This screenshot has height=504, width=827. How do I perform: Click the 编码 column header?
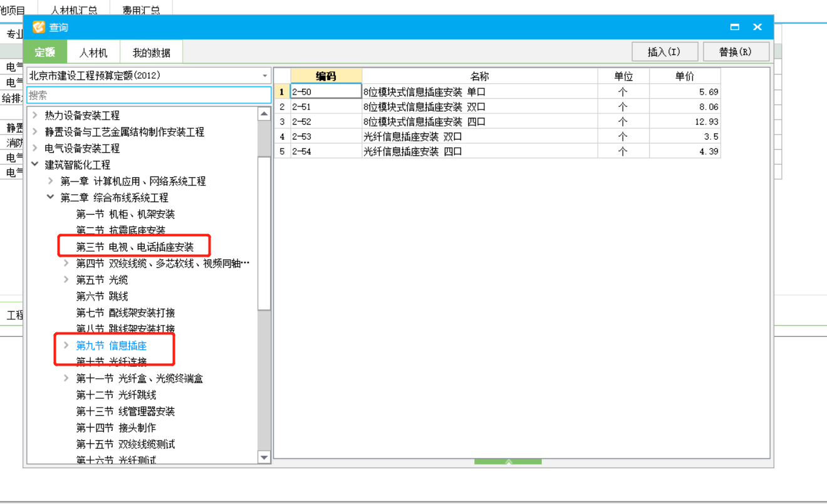(x=326, y=76)
